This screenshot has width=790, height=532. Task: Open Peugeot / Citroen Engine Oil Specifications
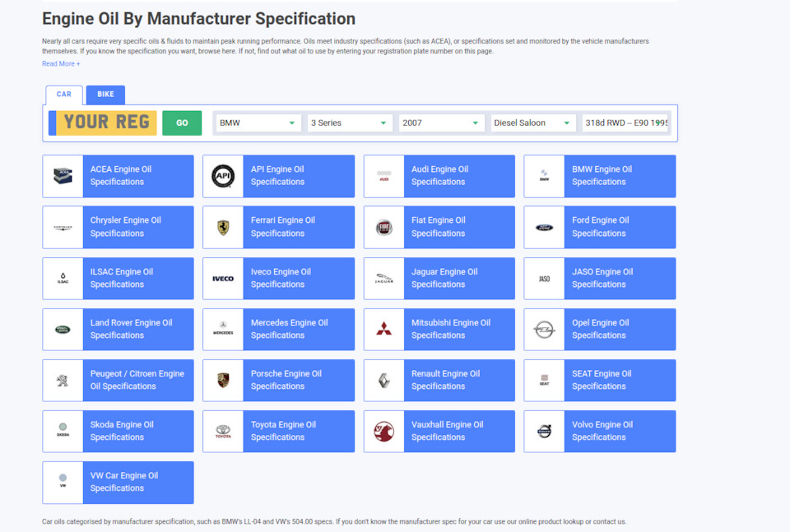click(118, 381)
